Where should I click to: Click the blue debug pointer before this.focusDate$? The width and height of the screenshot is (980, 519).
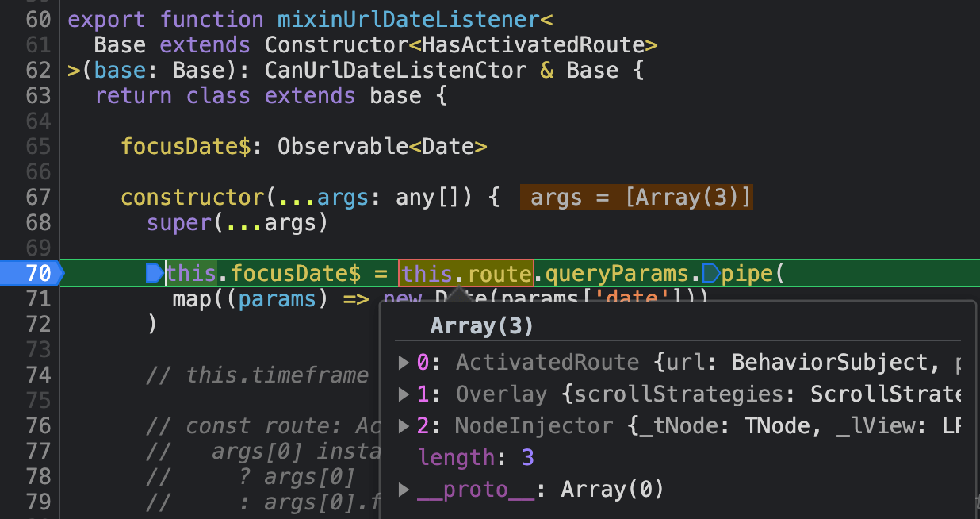click(154, 273)
